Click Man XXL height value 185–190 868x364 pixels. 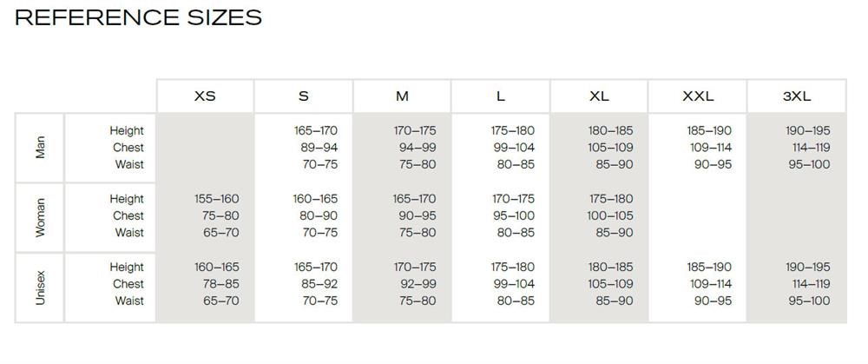[x=709, y=131]
